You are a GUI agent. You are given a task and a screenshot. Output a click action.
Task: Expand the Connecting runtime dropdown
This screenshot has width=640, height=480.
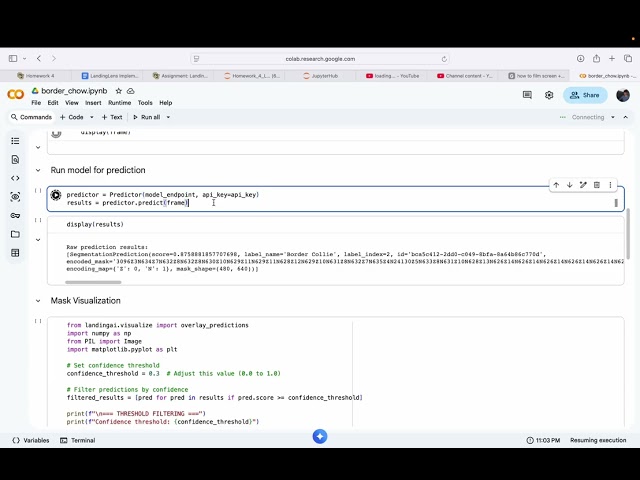point(613,117)
